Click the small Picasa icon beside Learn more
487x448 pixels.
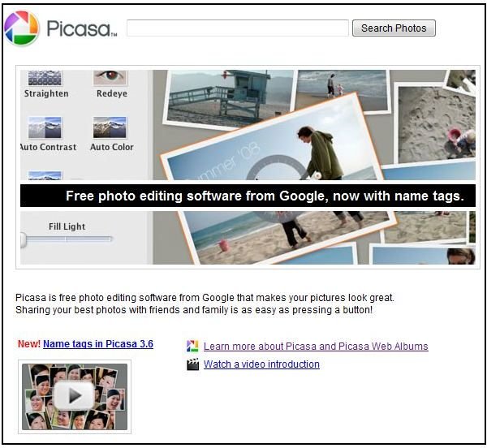click(192, 347)
